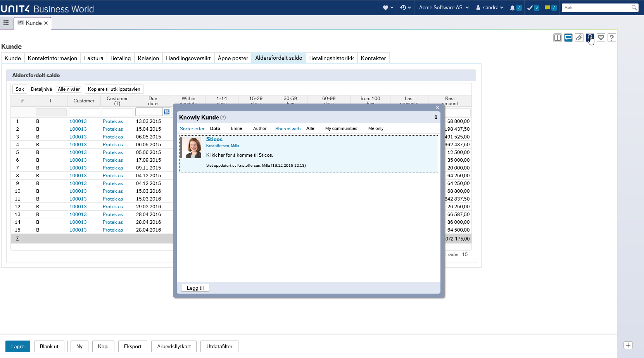Click the Knowly Kunde help icon

pos(223,118)
